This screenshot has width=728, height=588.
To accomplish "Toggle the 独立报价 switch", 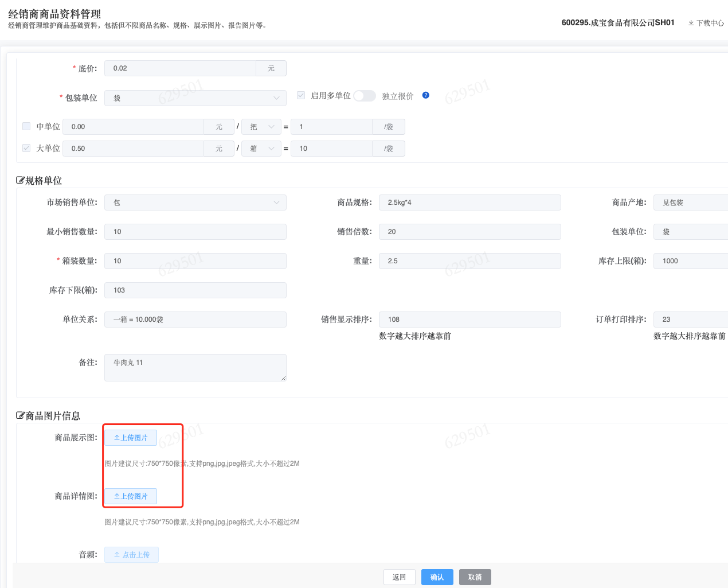I will tap(364, 96).
